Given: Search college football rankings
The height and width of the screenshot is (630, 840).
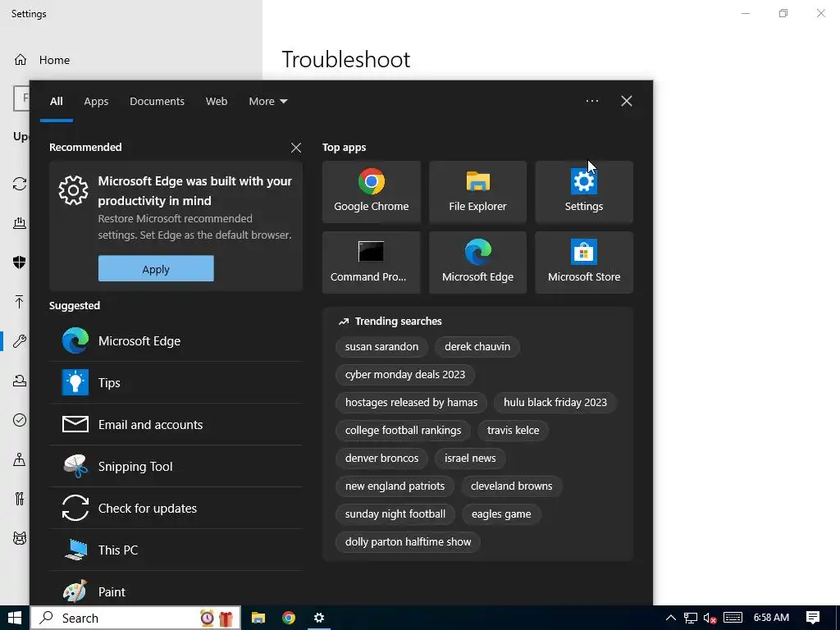Looking at the screenshot, I should [403, 430].
